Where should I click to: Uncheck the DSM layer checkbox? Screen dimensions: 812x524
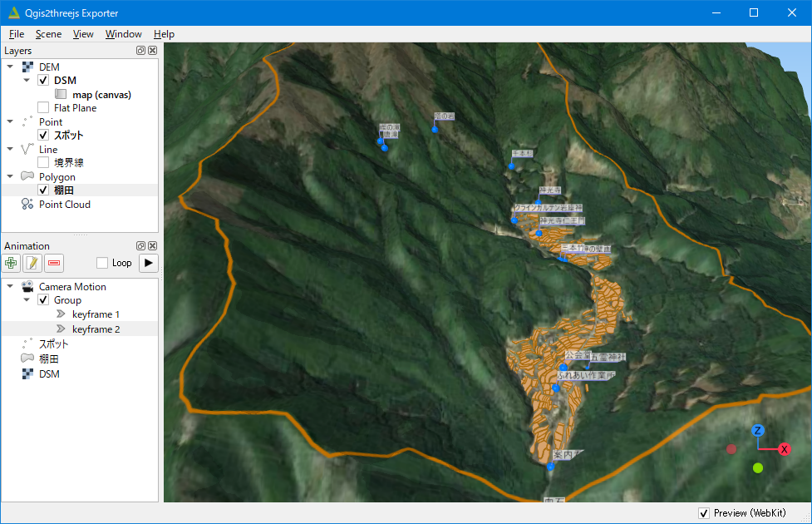coord(43,81)
